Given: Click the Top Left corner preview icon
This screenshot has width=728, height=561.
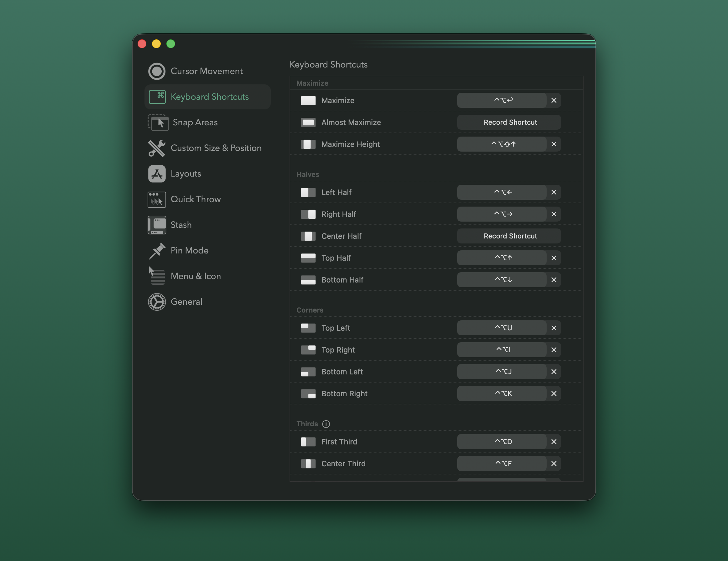Looking at the screenshot, I should point(308,328).
